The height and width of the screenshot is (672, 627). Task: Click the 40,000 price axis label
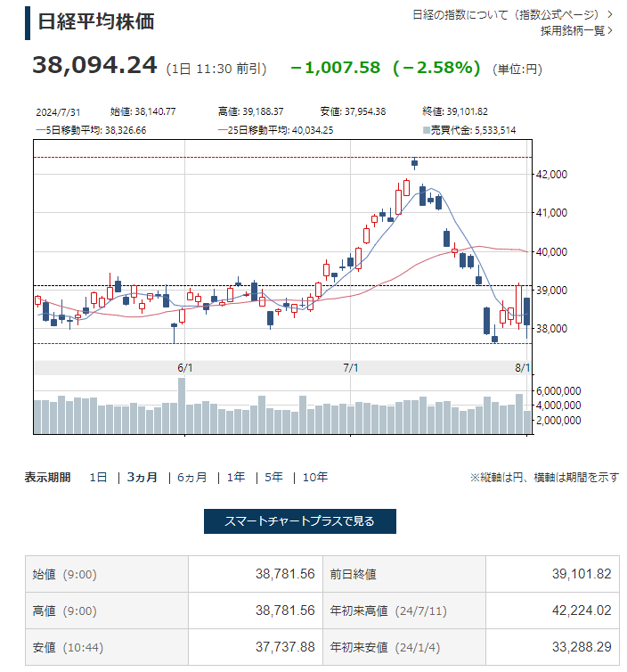coord(551,252)
